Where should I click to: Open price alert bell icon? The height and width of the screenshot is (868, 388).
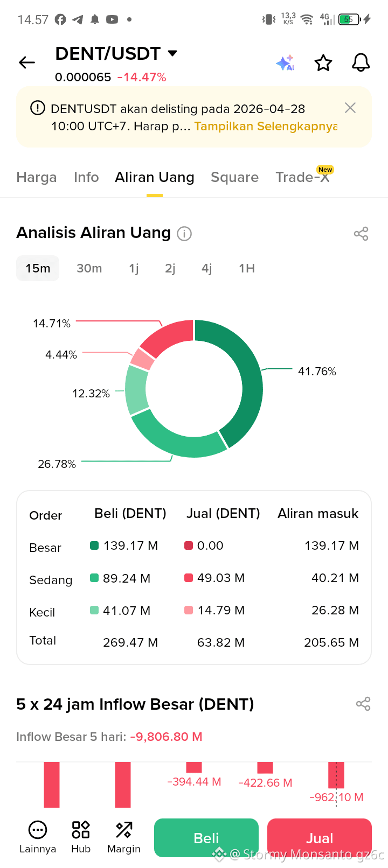361,63
